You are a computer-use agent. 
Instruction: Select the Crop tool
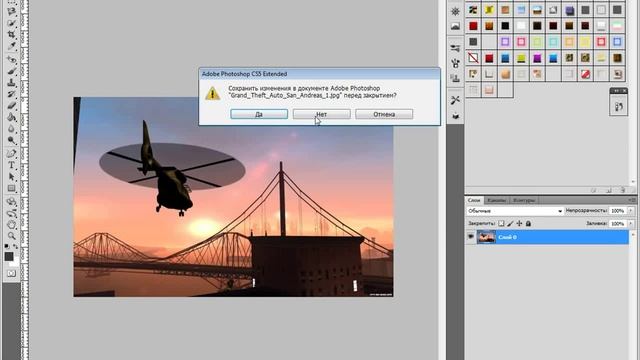click(x=11, y=34)
